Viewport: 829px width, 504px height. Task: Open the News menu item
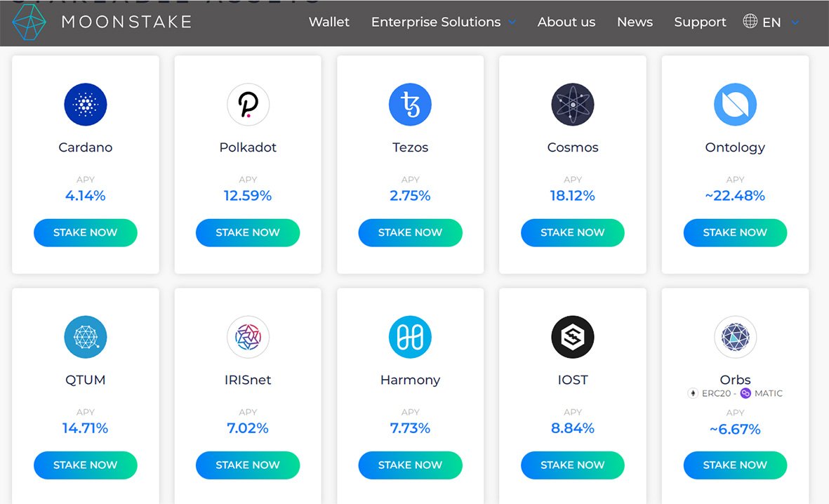click(x=635, y=22)
